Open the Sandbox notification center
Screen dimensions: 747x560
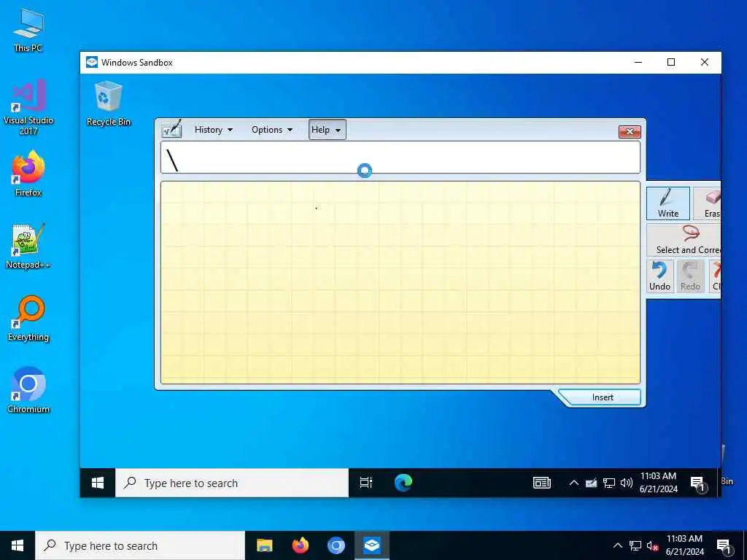(698, 483)
